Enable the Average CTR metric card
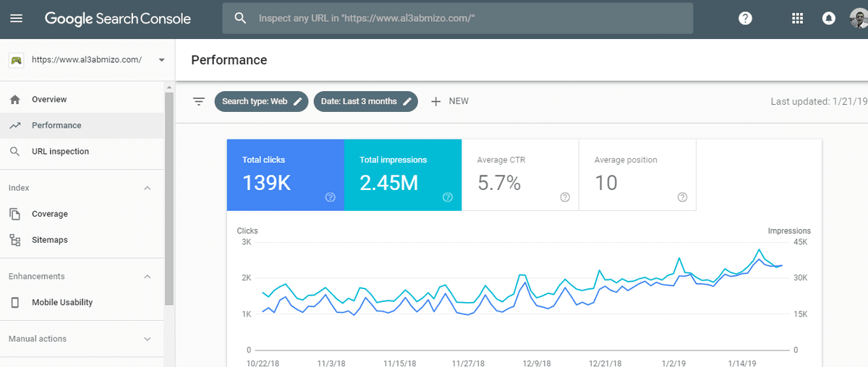 click(519, 175)
